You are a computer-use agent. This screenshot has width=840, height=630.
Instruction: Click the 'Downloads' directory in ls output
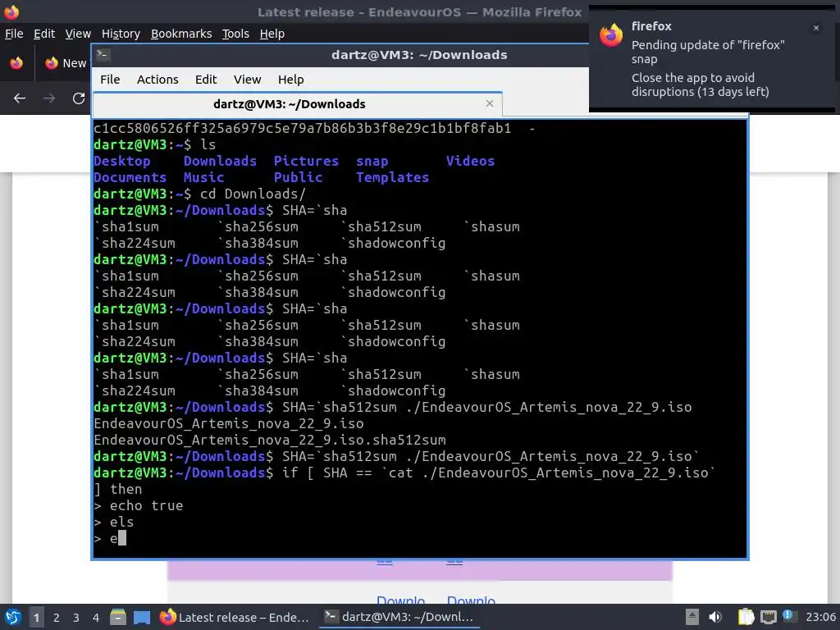220,161
